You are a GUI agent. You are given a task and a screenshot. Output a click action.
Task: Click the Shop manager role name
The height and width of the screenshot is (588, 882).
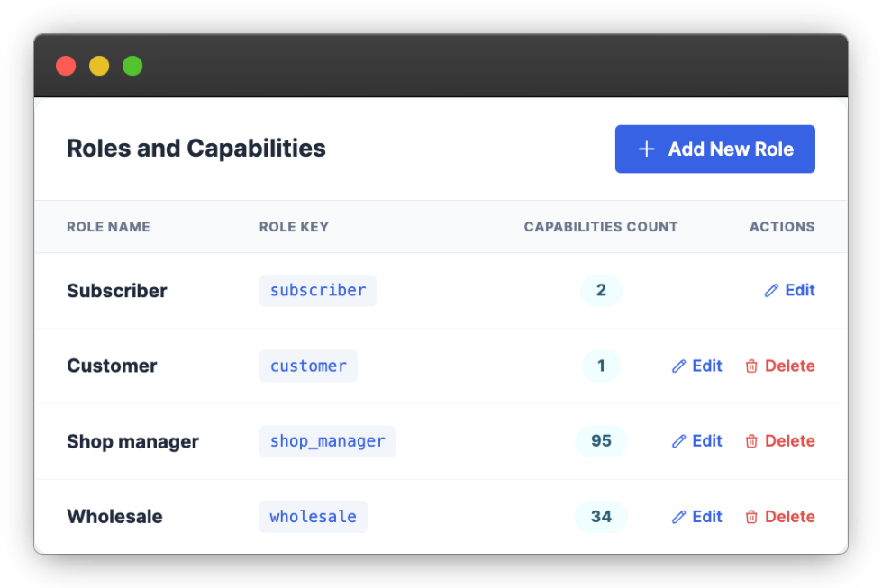pyautogui.click(x=132, y=442)
